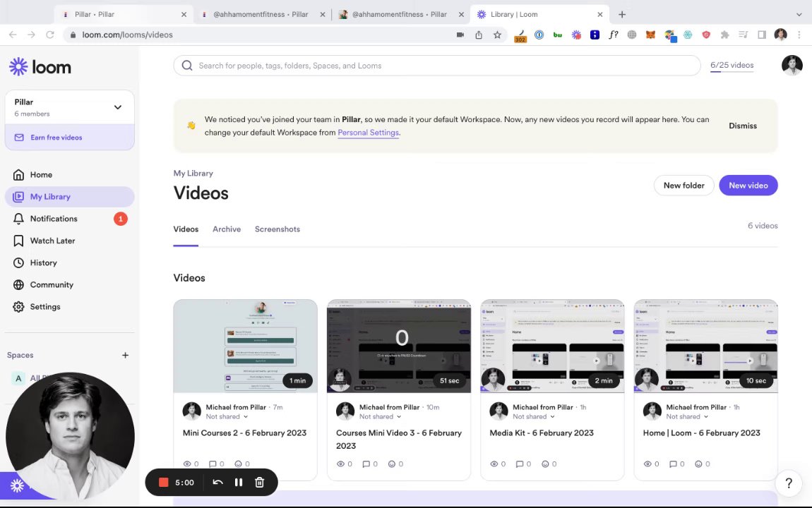Image resolution: width=812 pixels, height=508 pixels.
Task: Open the Loom browser extension icon
Action: [576, 35]
